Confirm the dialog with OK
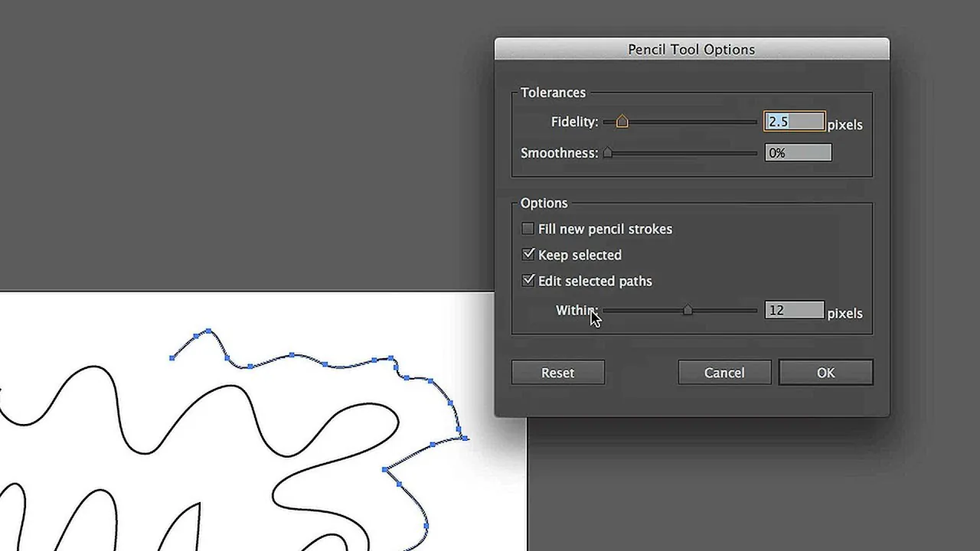The width and height of the screenshot is (980, 551). pos(825,373)
